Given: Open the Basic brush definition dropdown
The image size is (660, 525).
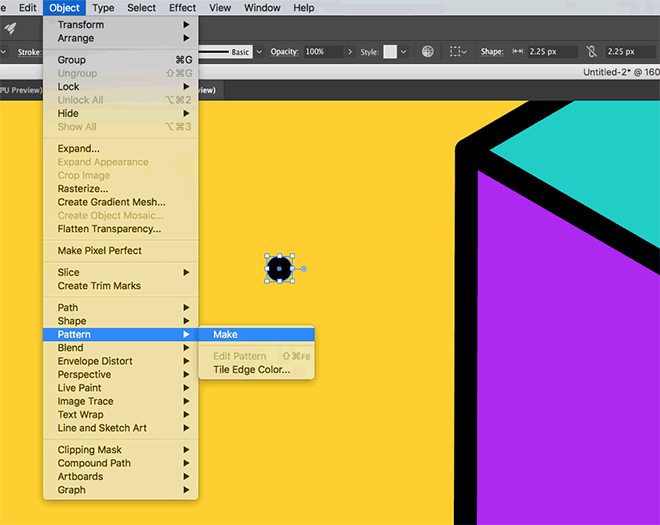Looking at the screenshot, I should click(260, 51).
